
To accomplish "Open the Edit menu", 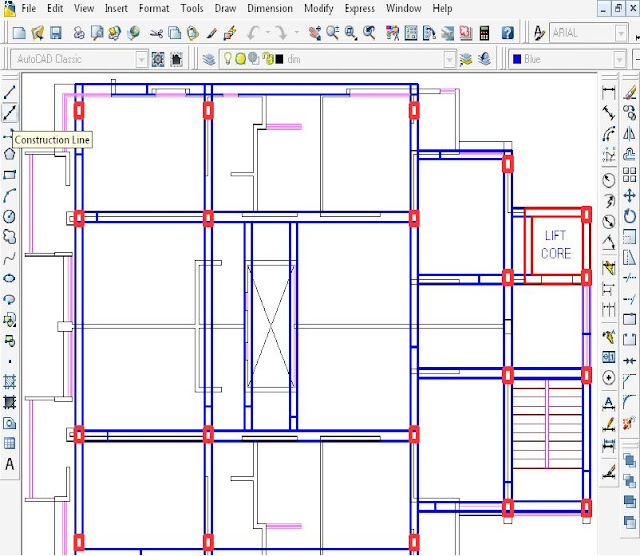I will (x=55, y=8).
